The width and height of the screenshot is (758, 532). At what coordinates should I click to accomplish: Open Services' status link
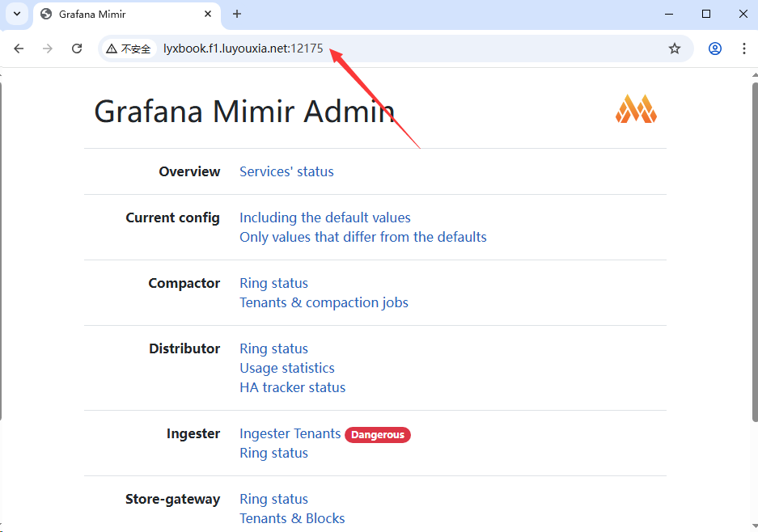point(286,171)
